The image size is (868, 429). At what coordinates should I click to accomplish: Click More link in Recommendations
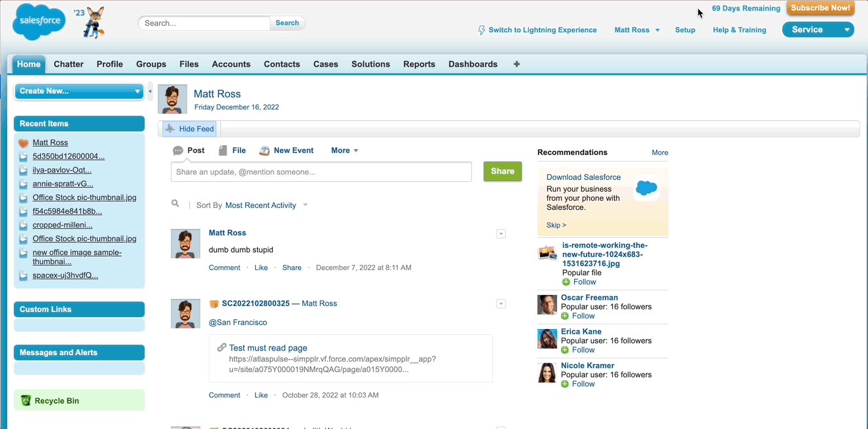(x=660, y=152)
